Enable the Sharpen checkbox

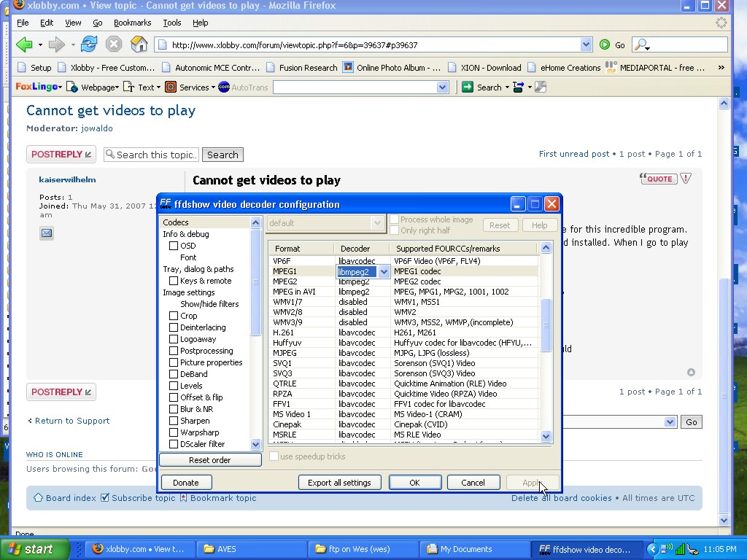[174, 421]
